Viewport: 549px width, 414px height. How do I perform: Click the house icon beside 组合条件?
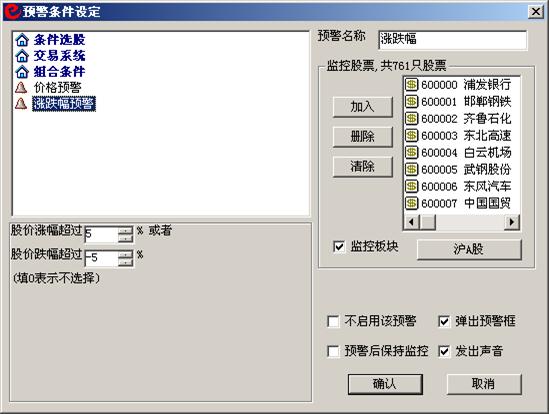(x=22, y=72)
